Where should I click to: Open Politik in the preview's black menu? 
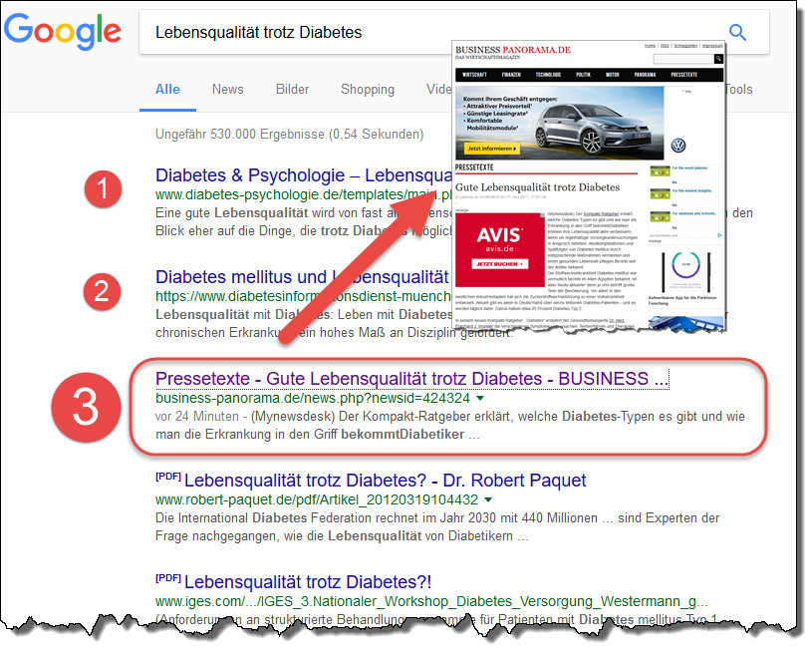coord(584,75)
